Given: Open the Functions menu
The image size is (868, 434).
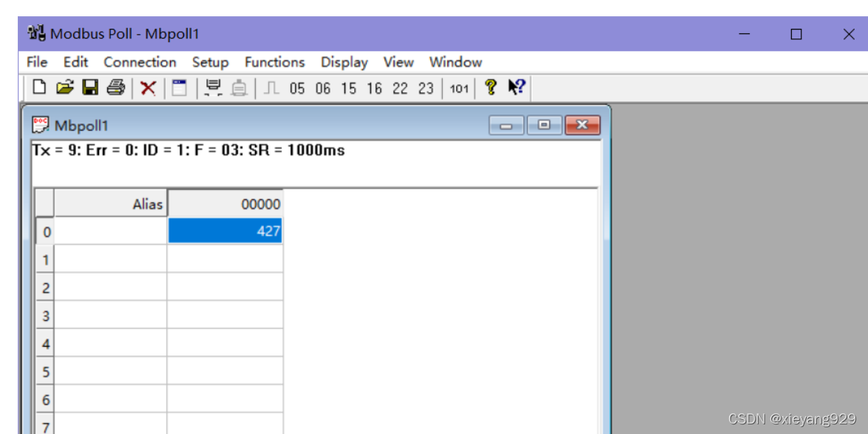Looking at the screenshot, I should [274, 62].
